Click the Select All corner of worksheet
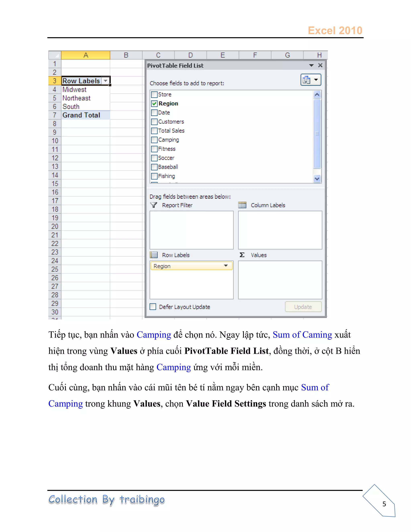The image size is (411, 532). coord(55,55)
